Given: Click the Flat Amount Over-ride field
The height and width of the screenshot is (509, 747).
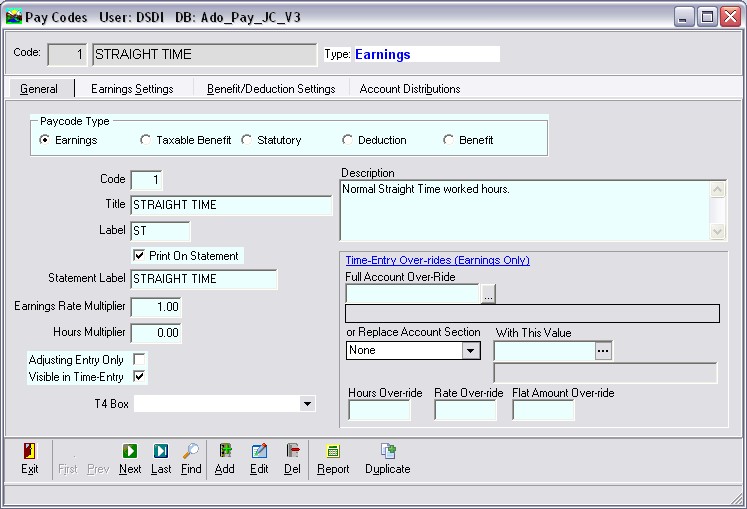Looking at the screenshot, I should click(x=544, y=410).
